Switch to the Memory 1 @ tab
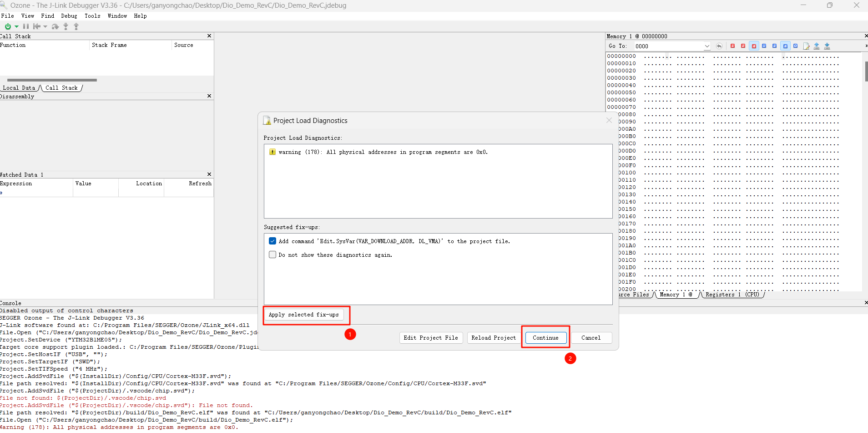Screen dimensions: 868x433 [676, 295]
